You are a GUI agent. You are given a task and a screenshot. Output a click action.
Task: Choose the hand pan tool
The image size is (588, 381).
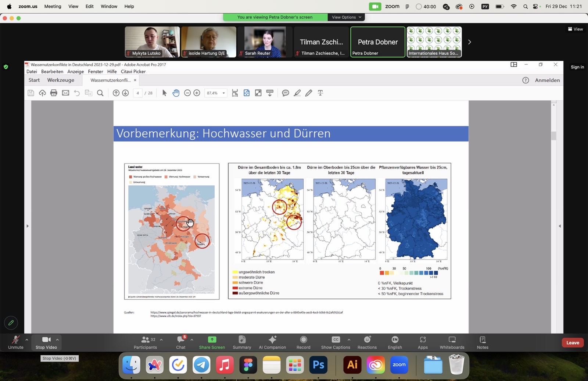click(x=176, y=93)
